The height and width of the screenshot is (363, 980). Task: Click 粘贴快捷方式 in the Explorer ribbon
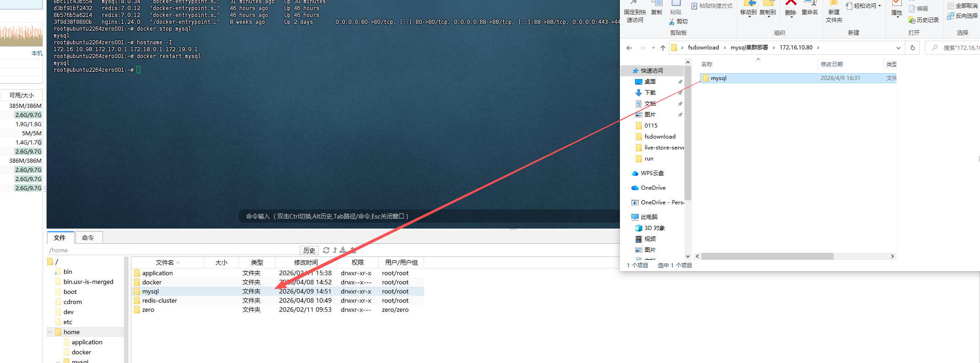point(712,6)
